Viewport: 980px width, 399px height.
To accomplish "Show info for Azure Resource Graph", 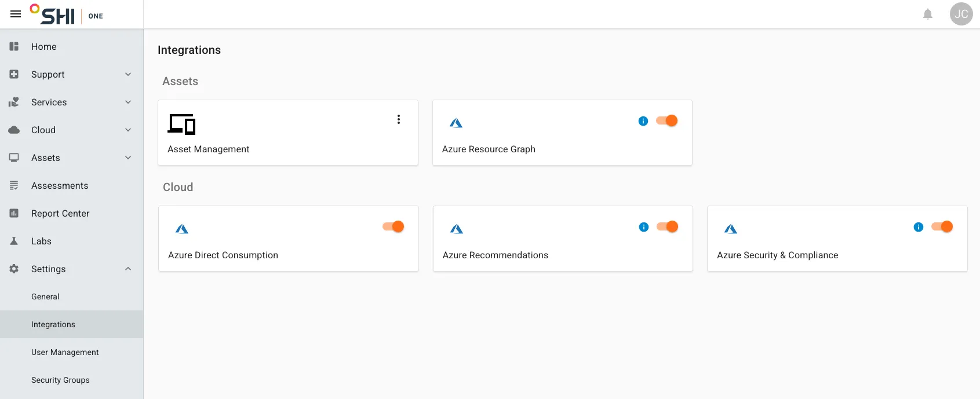I will [643, 121].
